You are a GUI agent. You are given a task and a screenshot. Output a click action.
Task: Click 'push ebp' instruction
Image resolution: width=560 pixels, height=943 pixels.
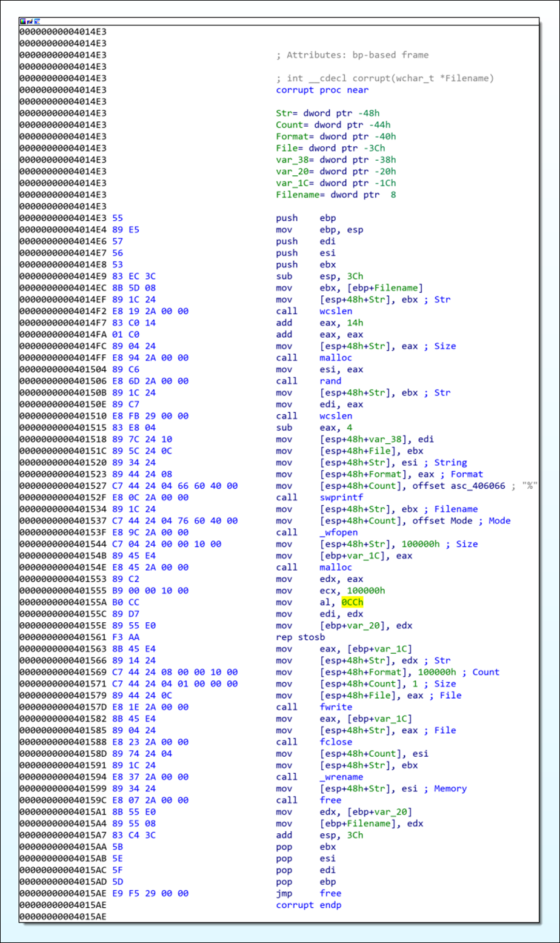[x=306, y=218]
